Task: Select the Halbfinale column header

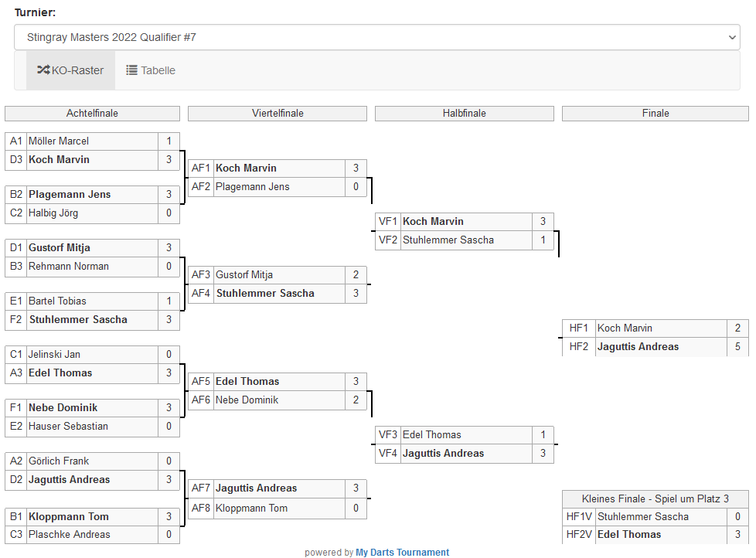Action: coord(465,114)
